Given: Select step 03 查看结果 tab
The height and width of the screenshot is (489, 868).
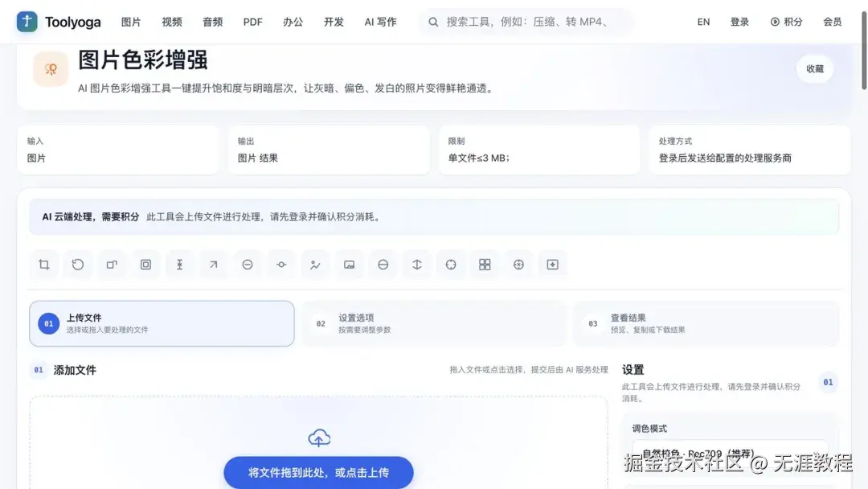Looking at the screenshot, I should (x=706, y=323).
